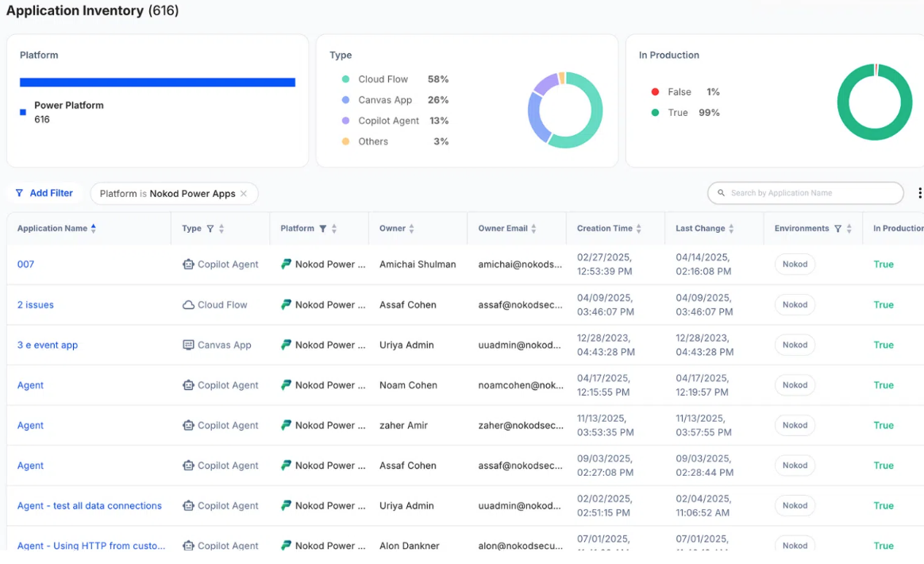The width and height of the screenshot is (924, 564).
Task: Click the Power Apps logo in the 007 row
Action: [287, 265]
